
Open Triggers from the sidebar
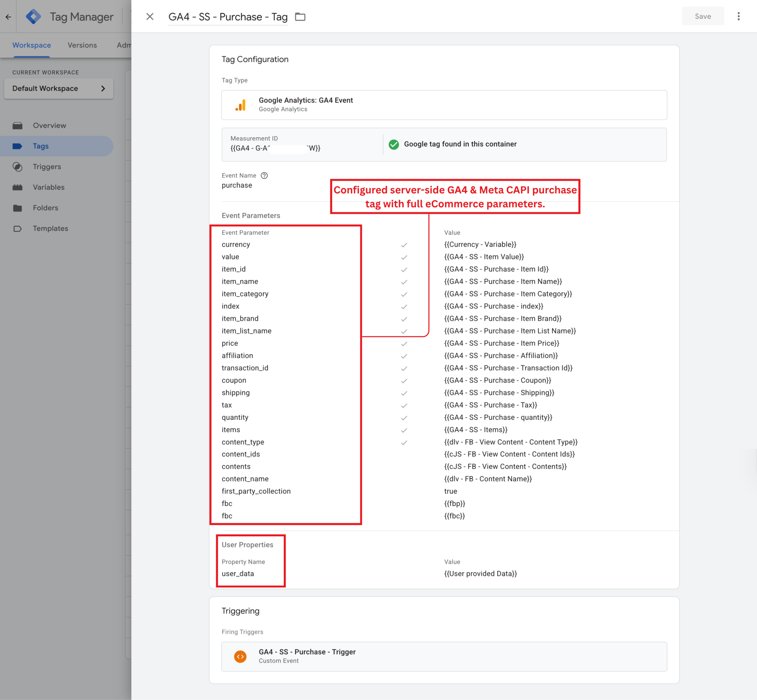(x=47, y=167)
